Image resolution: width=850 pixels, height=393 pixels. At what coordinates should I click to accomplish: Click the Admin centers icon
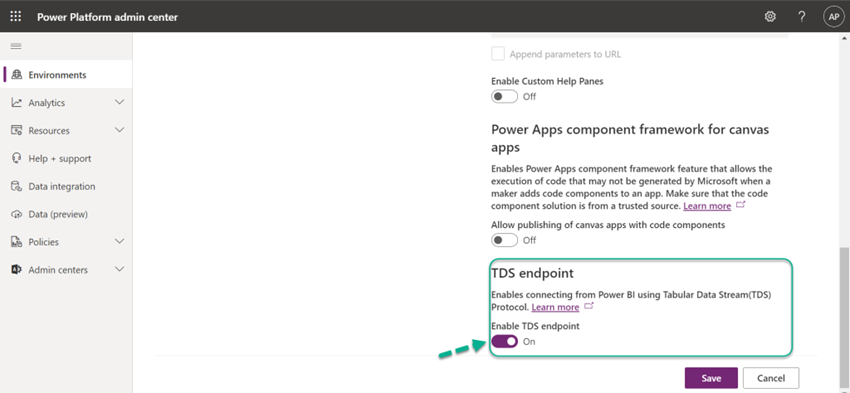click(x=17, y=270)
